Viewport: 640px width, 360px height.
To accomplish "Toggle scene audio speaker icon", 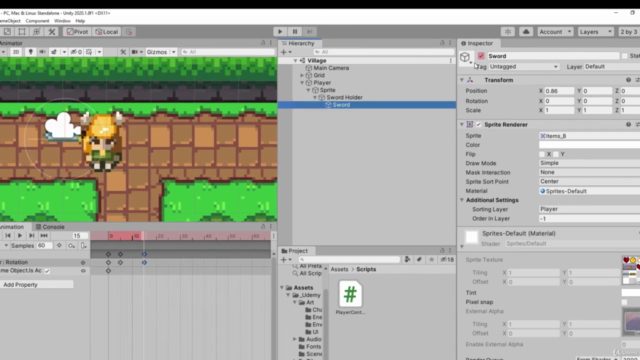I will (x=42, y=52).
